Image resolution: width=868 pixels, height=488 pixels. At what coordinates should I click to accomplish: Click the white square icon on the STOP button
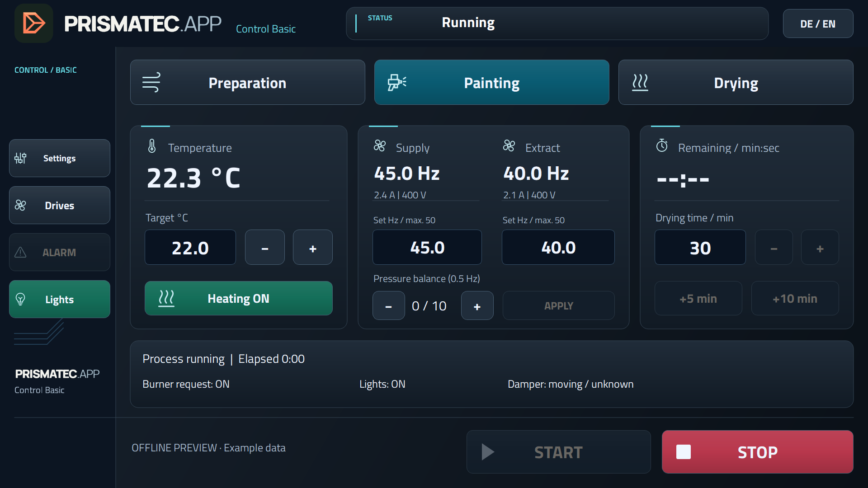point(684,452)
